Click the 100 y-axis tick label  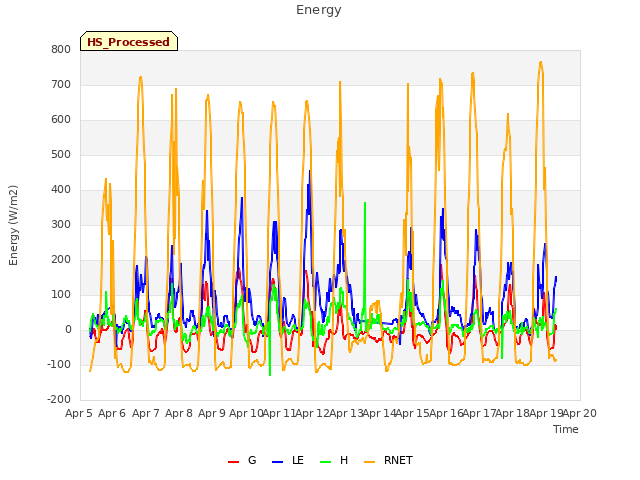61,295
